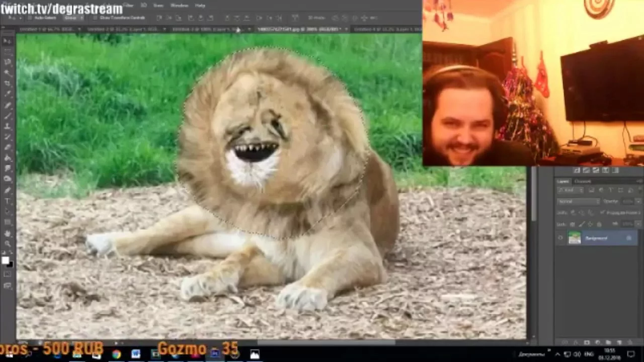Select the Lasso tool
The width and height of the screenshot is (644, 362).
pos(8,62)
